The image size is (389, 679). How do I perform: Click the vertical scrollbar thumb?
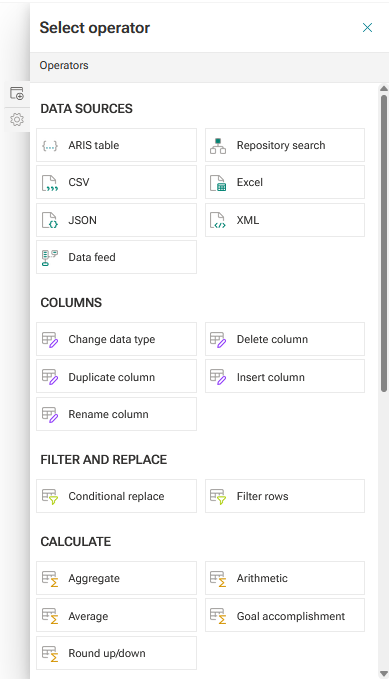[384, 244]
